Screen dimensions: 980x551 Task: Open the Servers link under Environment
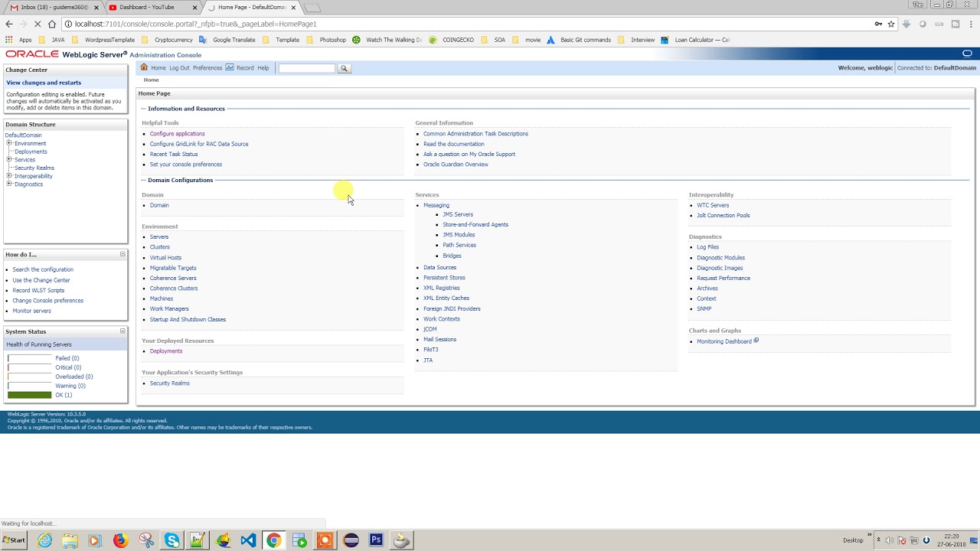(x=159, y=237)
